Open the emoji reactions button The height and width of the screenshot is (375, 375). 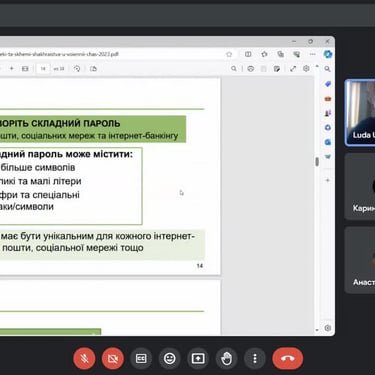pos(170,359)
